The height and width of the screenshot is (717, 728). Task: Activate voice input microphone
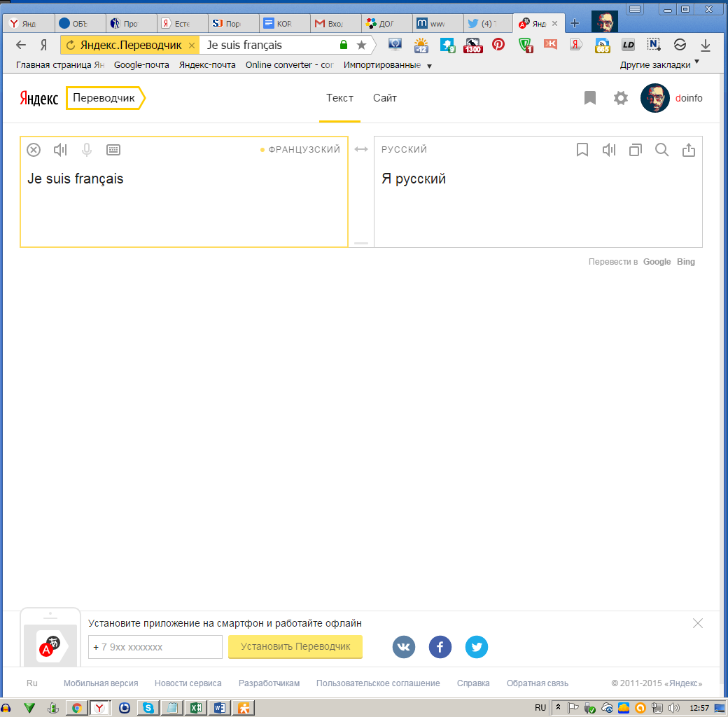(86, 150)
